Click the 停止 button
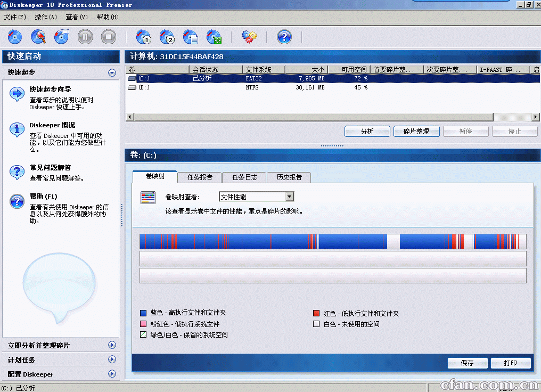This screenshot has height=392, width=541. (515, 132)
